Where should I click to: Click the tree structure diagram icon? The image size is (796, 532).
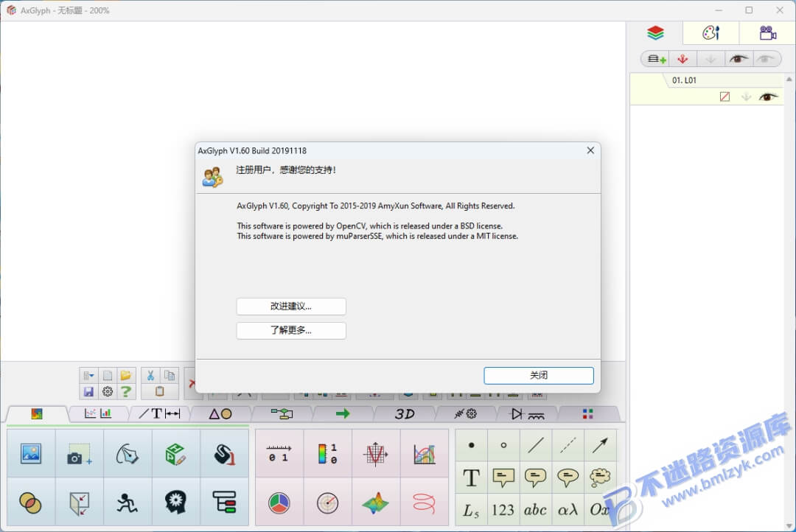[224, 502]
